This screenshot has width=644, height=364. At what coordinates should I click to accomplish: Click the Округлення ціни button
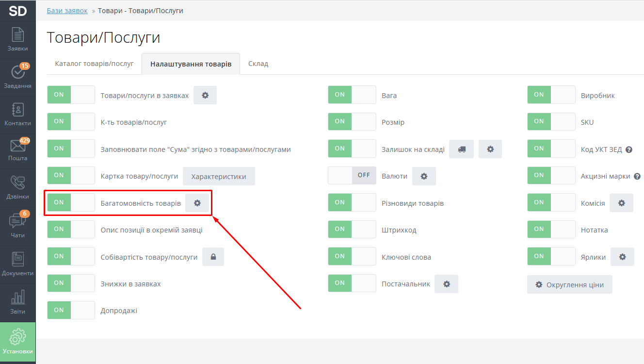click(x=569, y=285)
